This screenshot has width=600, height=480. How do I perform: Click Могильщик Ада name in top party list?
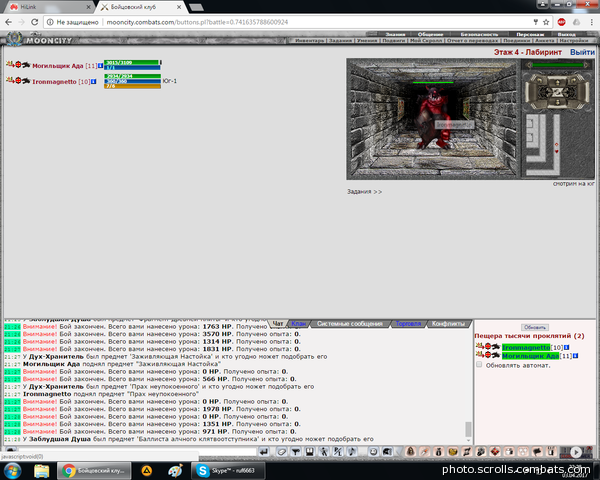(x=58, y=66)
